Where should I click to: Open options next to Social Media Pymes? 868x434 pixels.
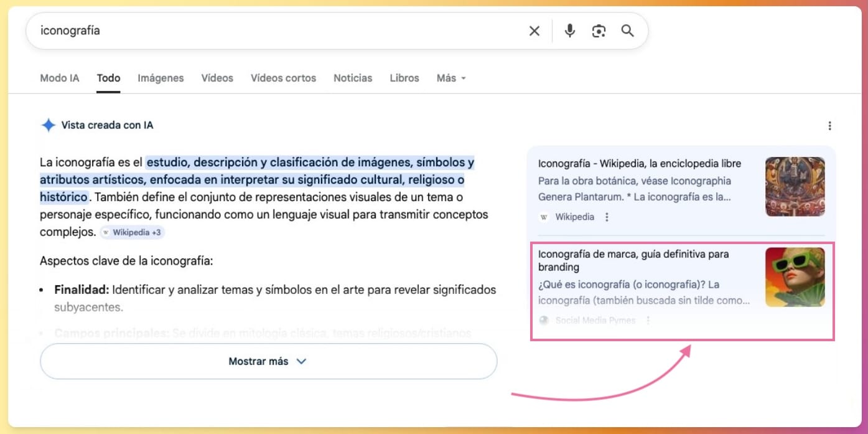click(648, 321)
